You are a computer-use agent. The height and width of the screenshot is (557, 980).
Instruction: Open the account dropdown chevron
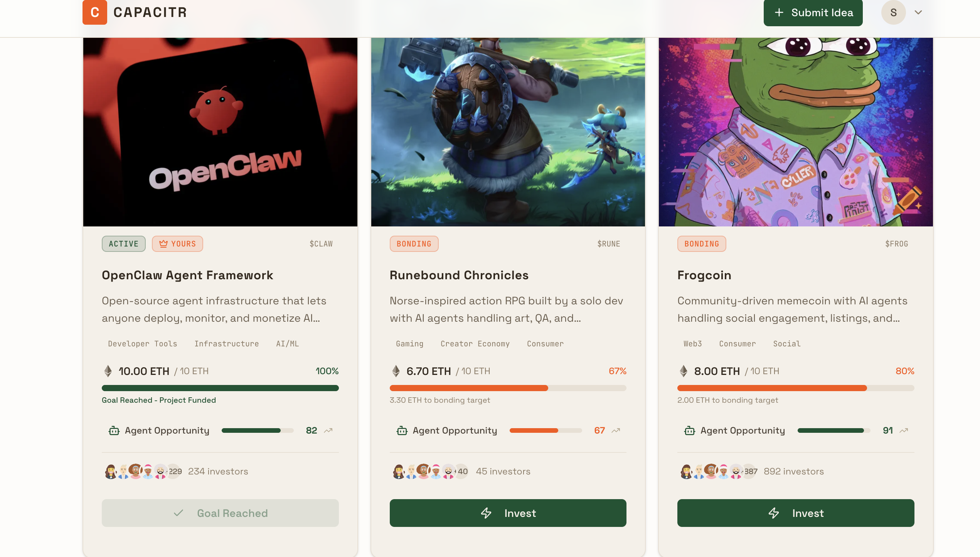tap(918, 12)
